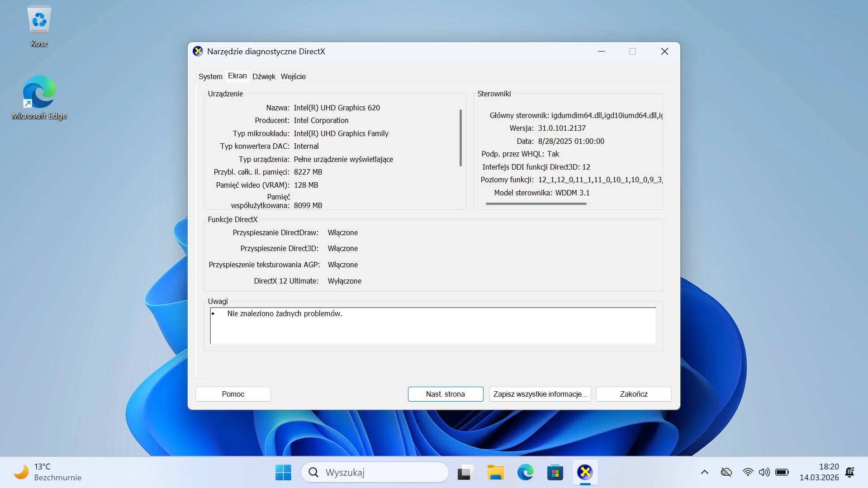Image resolution: width=868 pixels, height=488 pixels.
Task: Open the 13°C Bezchmurnie weather widget
Action: click(47, 472)
